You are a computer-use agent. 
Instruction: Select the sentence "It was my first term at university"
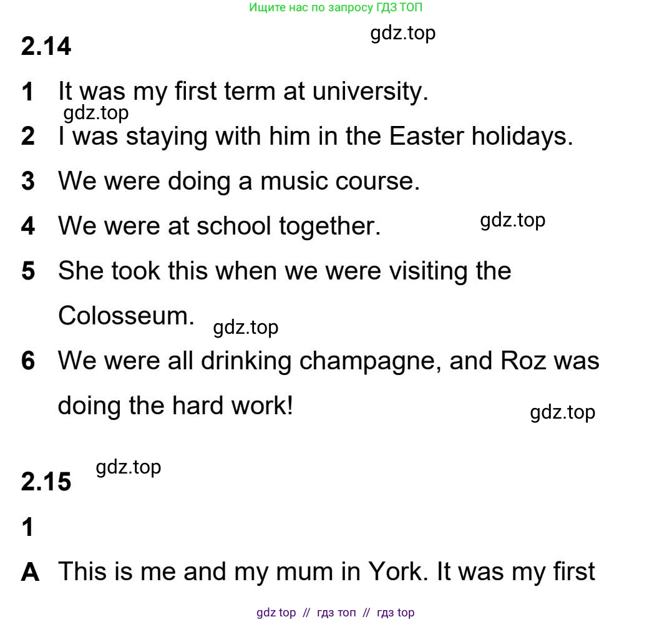(x=243, y=91)
